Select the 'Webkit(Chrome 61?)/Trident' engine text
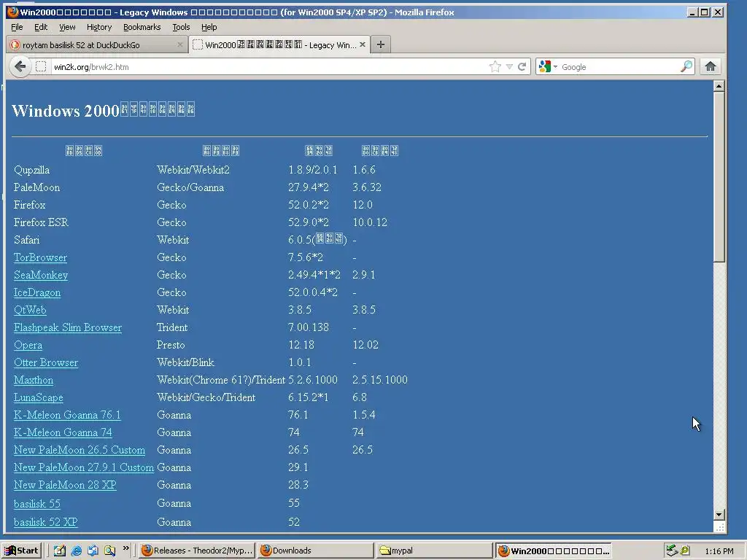Image resolution: width=747 pixels, height=560 pixels. click(x=221, y=380)
